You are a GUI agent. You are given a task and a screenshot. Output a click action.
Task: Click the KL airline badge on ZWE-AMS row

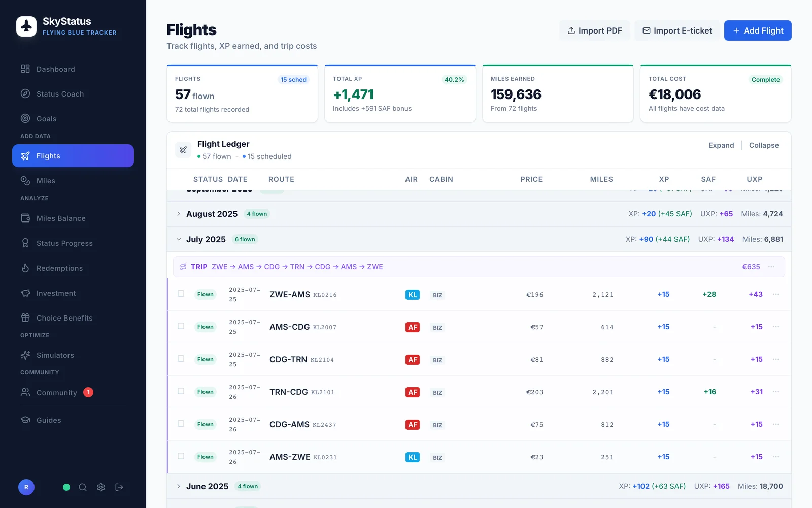point(413,295)
